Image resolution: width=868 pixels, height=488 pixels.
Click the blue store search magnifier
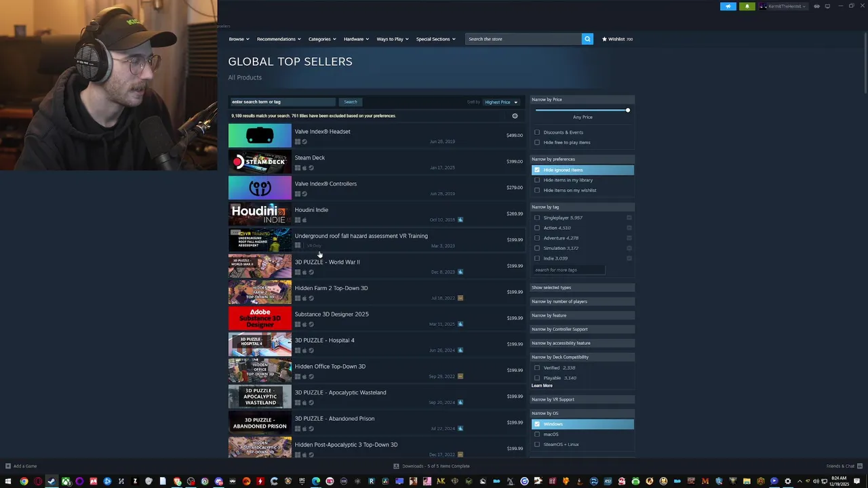click(587, 39)
